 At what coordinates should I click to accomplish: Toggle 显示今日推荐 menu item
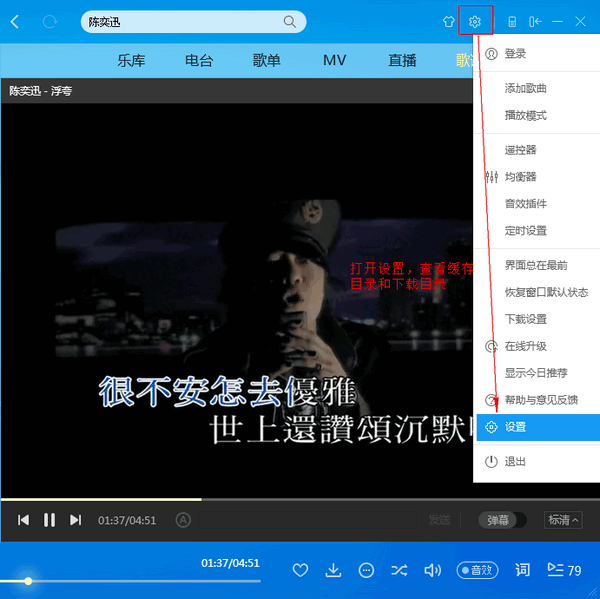[538, 373]
